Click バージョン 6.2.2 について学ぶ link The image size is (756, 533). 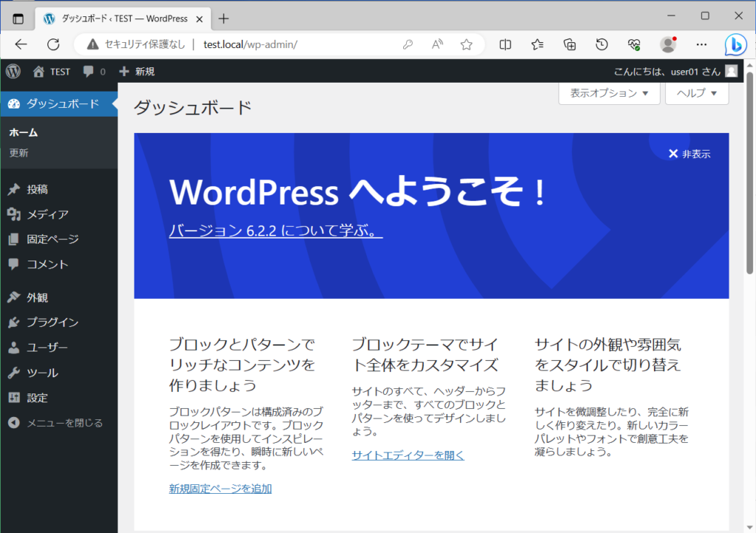pyautogui.click(x=275, y=230)
